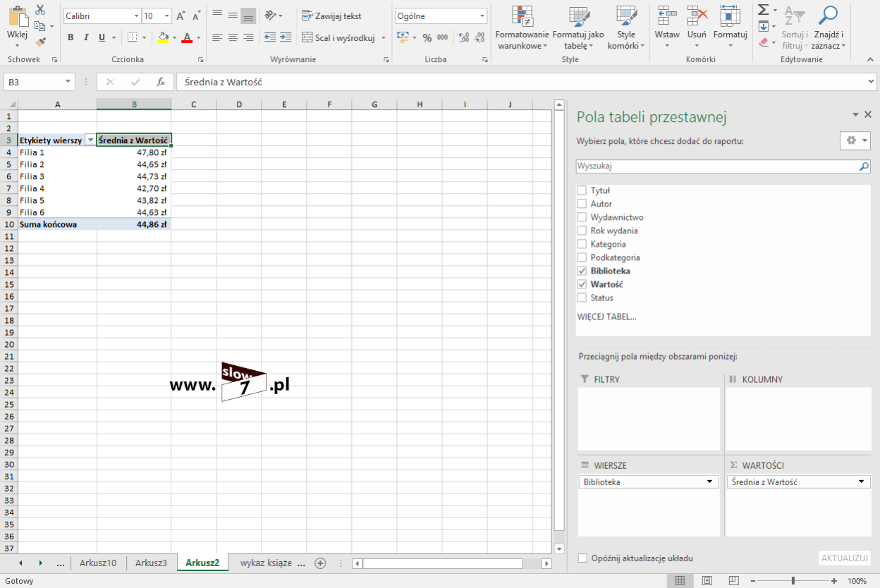Check the Kategoria field checkbox
880x588 pixels.
[x=582, y=244]
